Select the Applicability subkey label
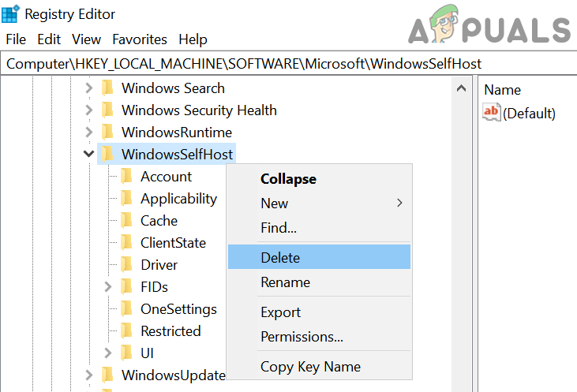Screen dimensions: 577x392 179,199
